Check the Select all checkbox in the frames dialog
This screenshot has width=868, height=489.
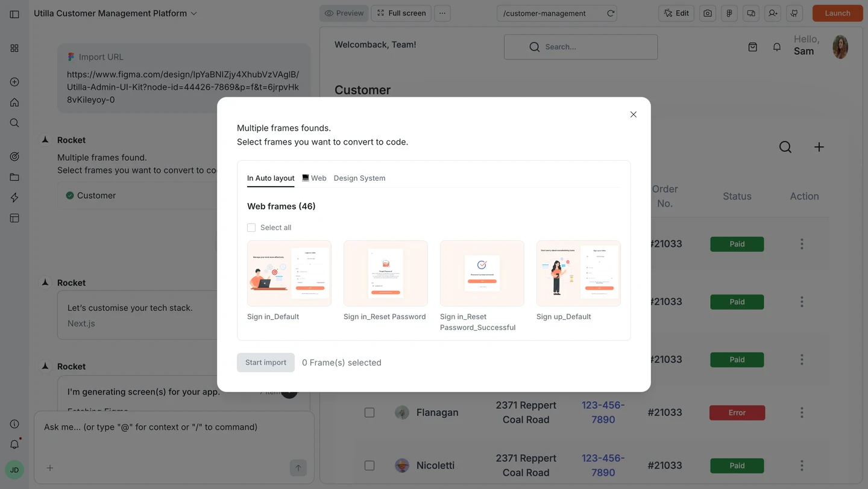pyautogui.click(x=251, y=227)
